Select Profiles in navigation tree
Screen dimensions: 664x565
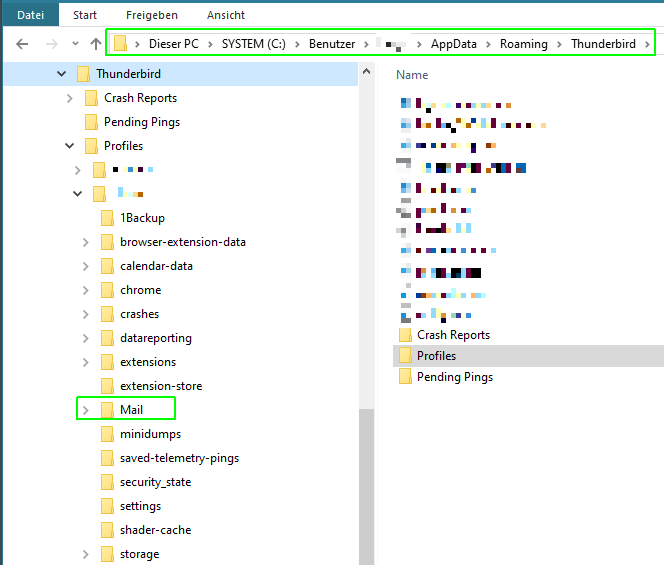pos(123,146)
